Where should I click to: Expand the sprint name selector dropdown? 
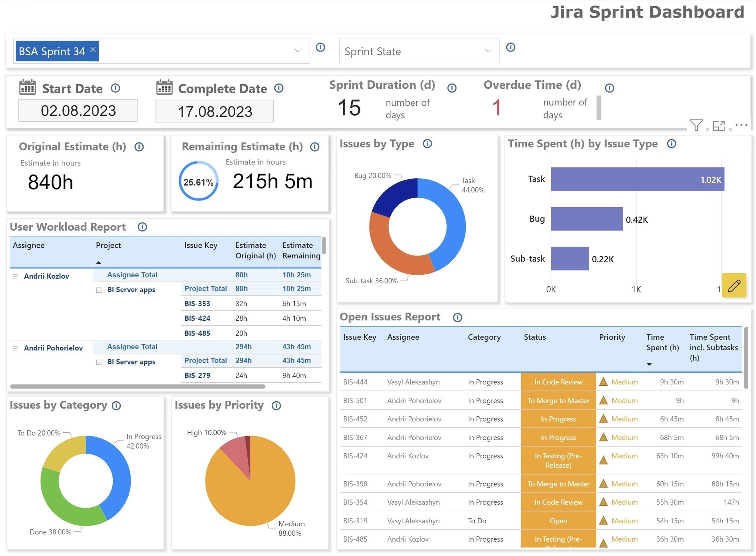[x=298, y=51]
